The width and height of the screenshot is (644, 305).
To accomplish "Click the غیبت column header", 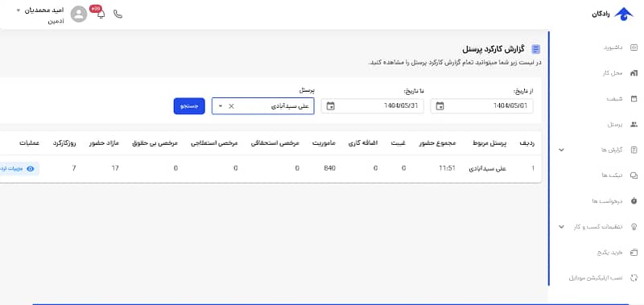I will coord(398,143).
